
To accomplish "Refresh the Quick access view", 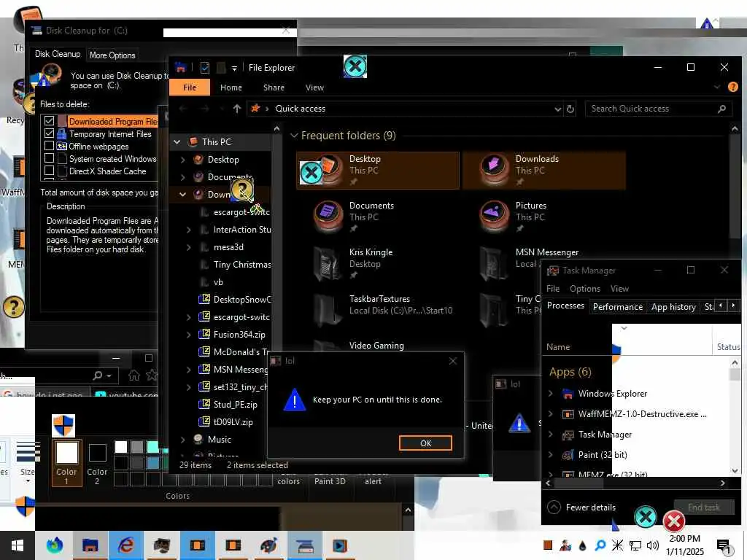I will coord(570,109).
